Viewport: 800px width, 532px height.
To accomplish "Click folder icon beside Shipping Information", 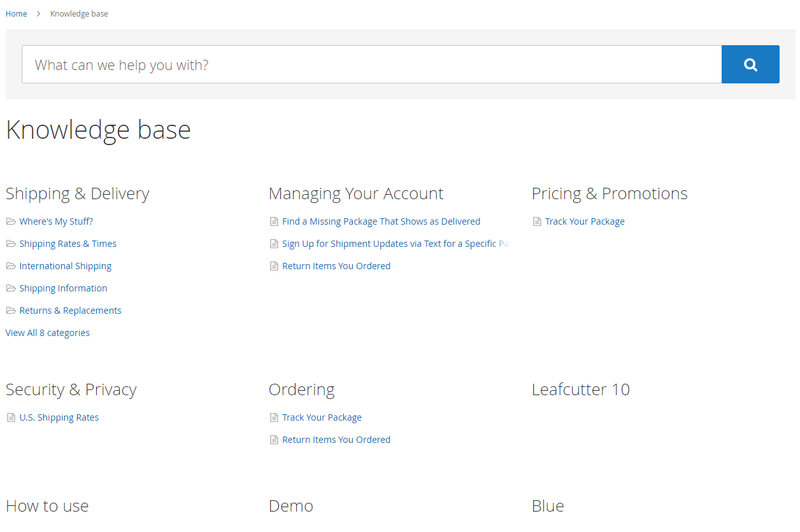I will point(11,288).
